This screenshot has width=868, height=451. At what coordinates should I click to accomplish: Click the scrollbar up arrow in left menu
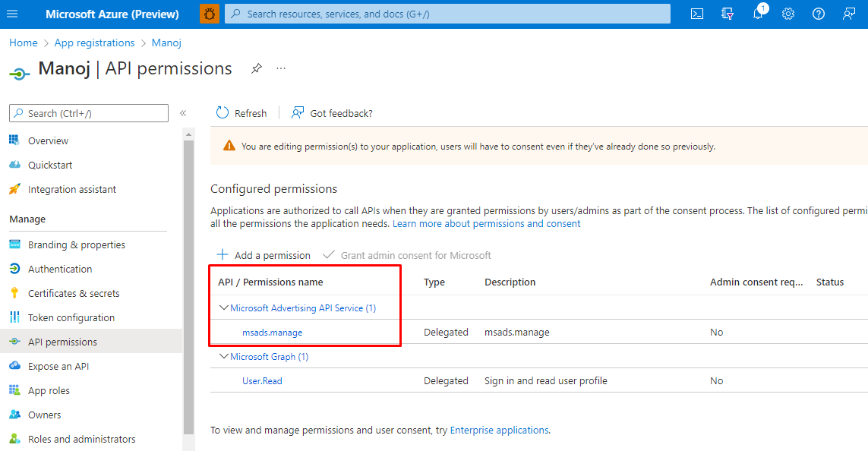pyautogui.click(x=189, y=134)
